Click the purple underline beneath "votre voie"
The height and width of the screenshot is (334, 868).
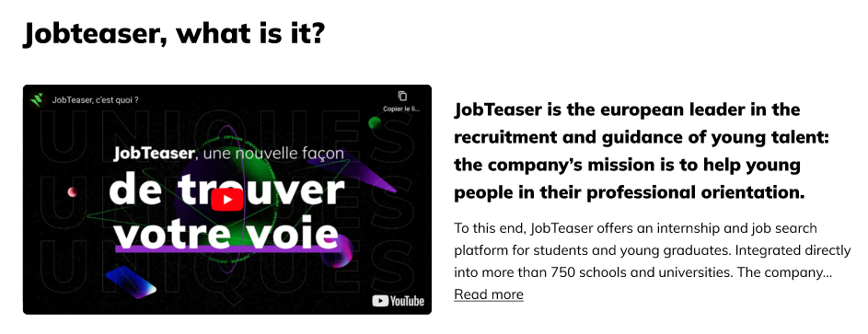pyautogui.click(x=227, y=249)
